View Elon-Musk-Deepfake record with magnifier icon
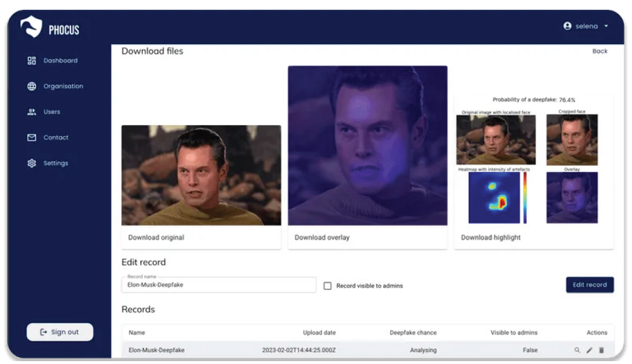This screenshot has height=364, width=632. (x=577, y=350)
